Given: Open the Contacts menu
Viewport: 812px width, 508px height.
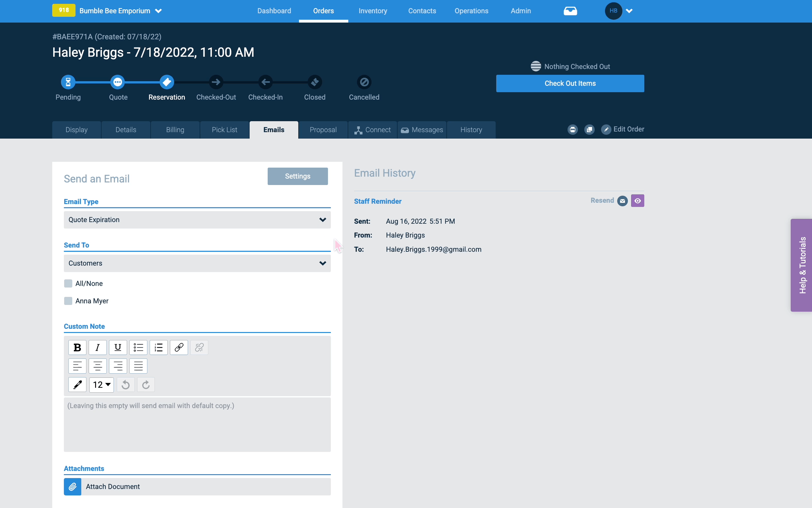Looking at the screenshot, I should [x=422, y=11].
